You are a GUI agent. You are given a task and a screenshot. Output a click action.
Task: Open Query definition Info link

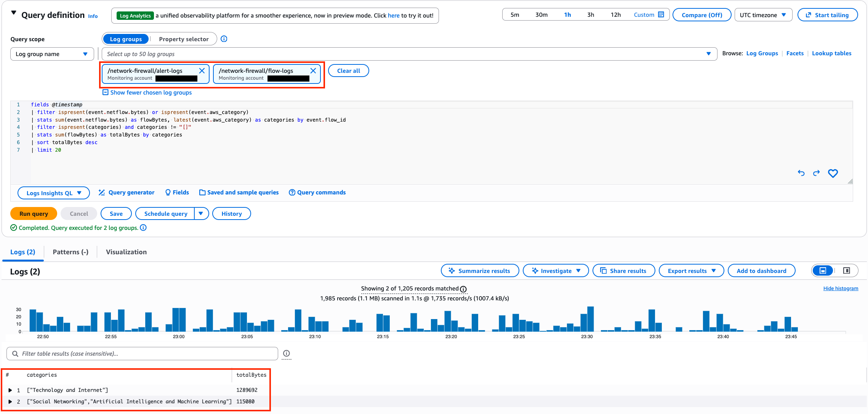[x=93, y=16]
